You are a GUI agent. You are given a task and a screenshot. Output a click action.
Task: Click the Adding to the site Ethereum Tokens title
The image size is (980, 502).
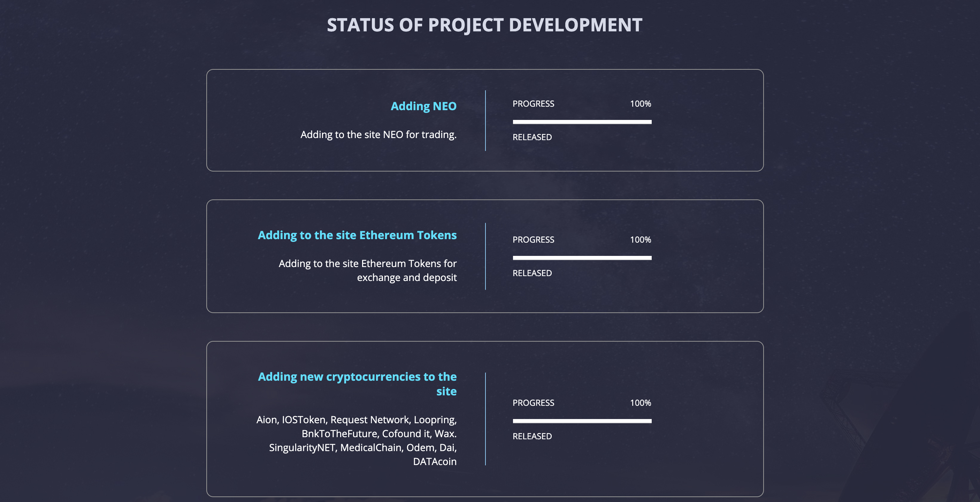(x=357, y=235)
